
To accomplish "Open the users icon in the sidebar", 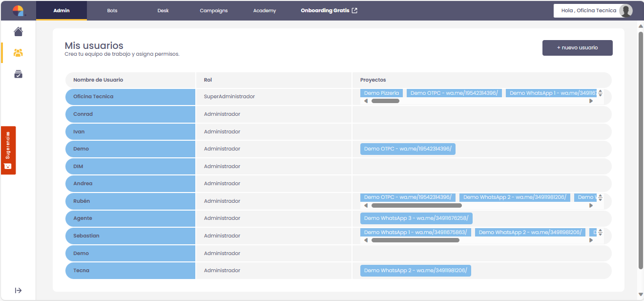I will (x=18, y=53).
